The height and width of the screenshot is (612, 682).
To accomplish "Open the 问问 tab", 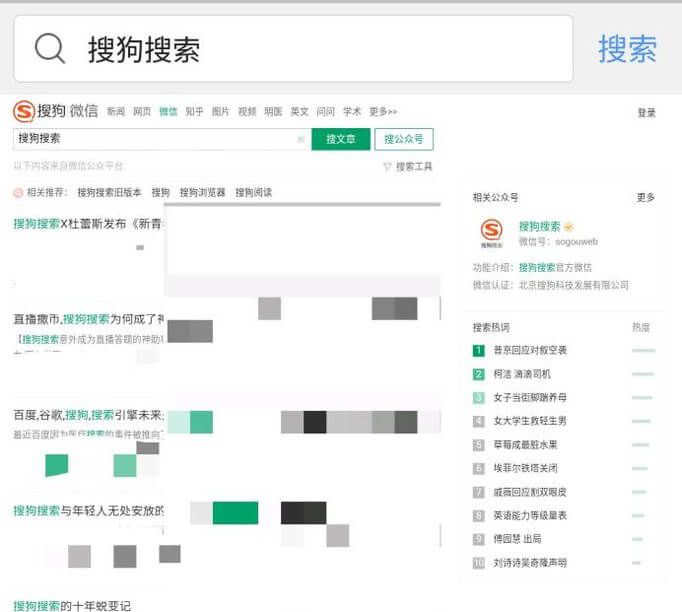I will (x=325, y=112).
